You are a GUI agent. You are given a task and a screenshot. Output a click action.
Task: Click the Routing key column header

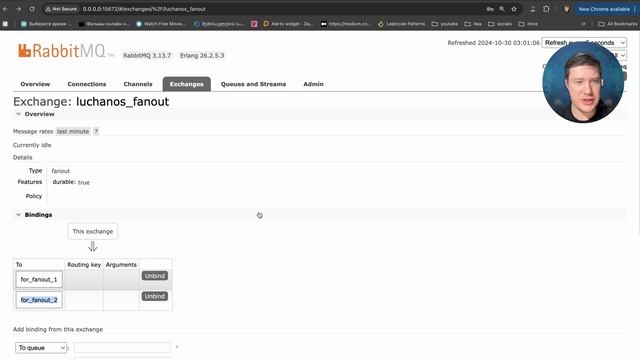[84, 265]
